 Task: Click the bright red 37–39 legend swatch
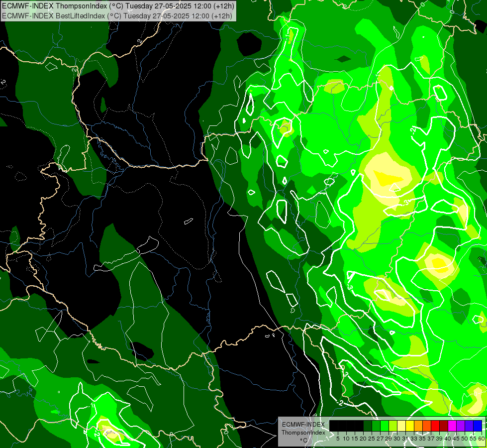(x=435, y=426)
